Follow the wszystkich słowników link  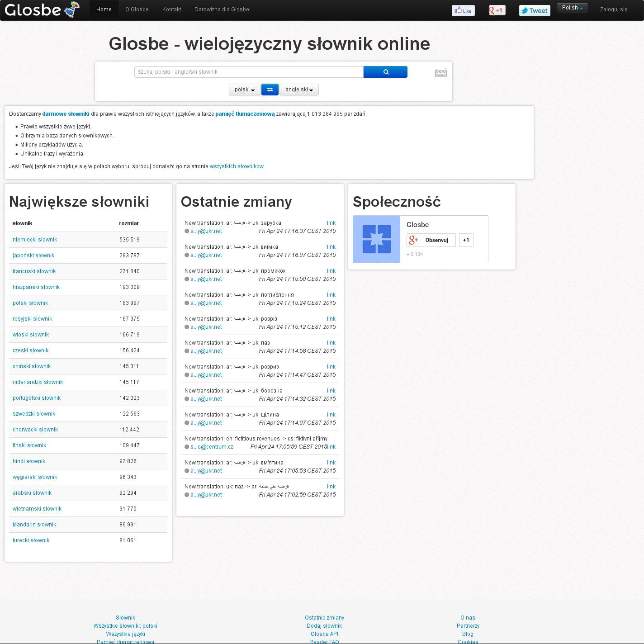tap(236, 166)
